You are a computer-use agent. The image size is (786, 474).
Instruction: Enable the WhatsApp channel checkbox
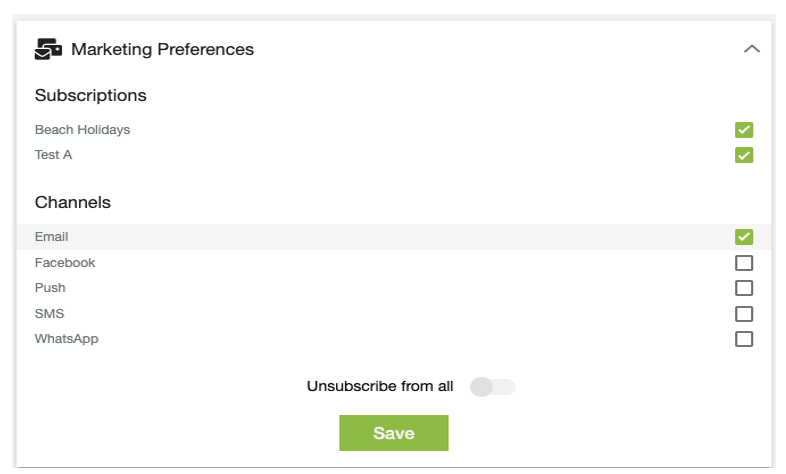(744, 339)
